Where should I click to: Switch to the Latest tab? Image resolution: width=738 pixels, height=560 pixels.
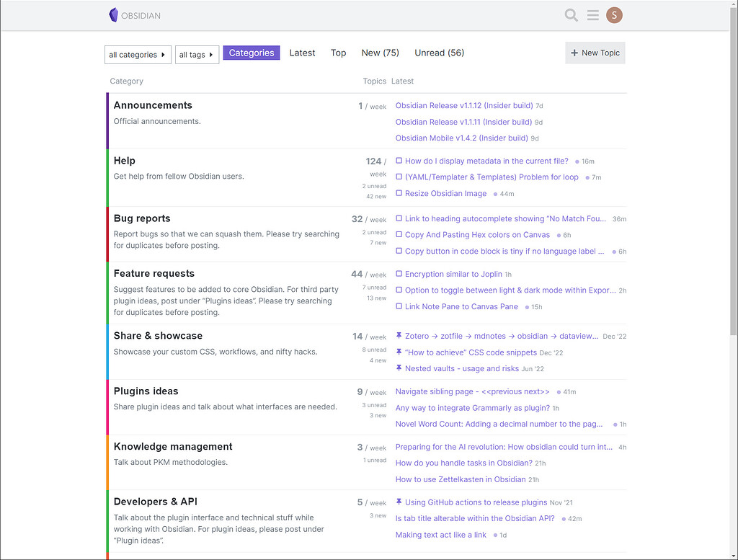302,53
